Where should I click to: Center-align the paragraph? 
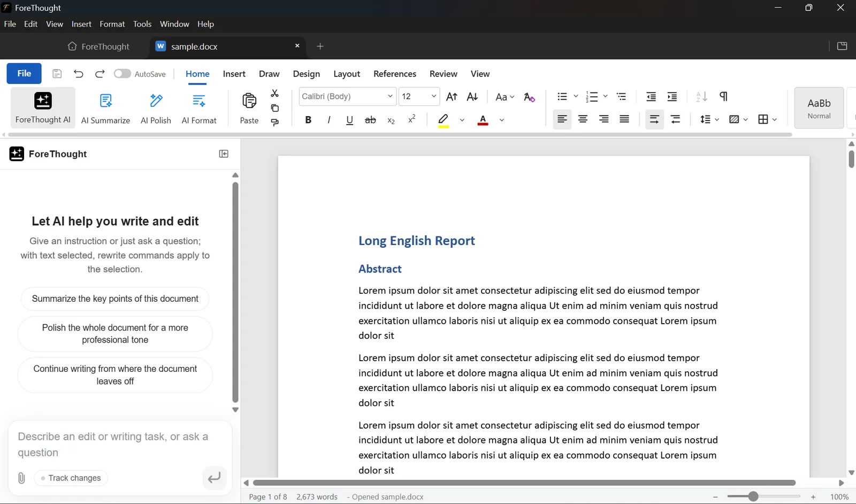tap(583, 119)
